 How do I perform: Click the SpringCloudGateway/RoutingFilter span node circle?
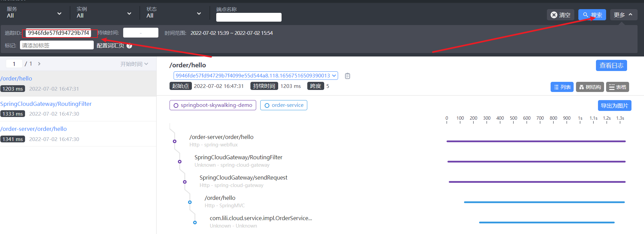180,162
